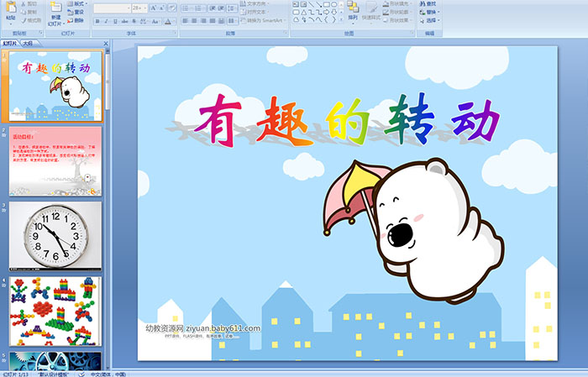Toggle Italic formatting
Image resolution: width=588 pixels, height=377 pixels.
104,20
